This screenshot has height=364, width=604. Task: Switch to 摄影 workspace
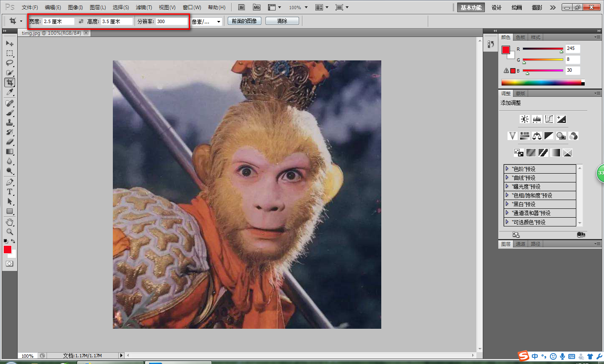(x=537, y=8)
